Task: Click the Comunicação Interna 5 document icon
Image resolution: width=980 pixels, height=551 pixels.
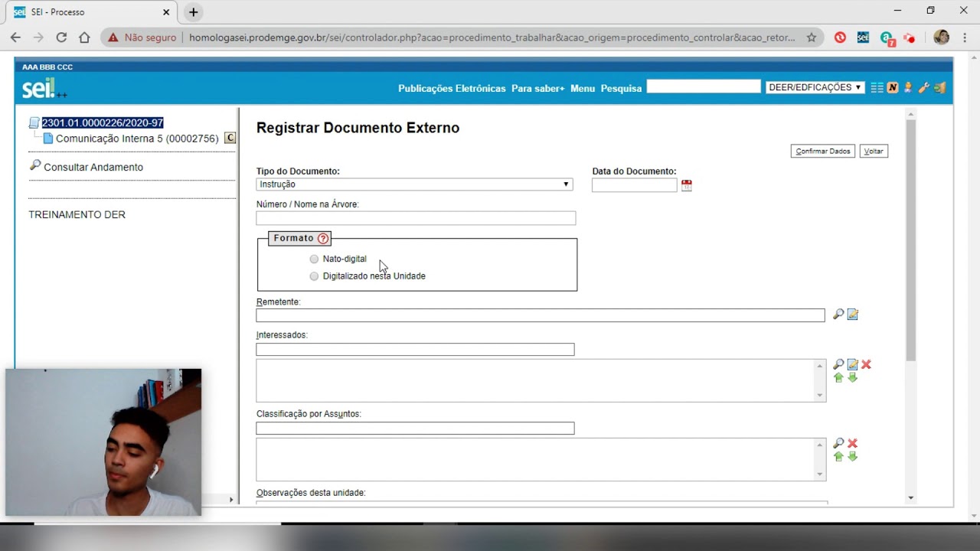Action: point(48,139)
